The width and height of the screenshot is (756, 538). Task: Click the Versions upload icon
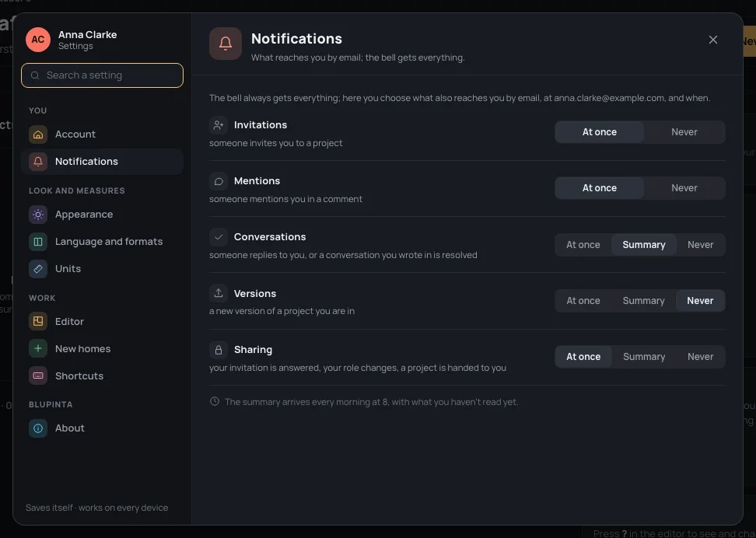[x=219, y=293]
